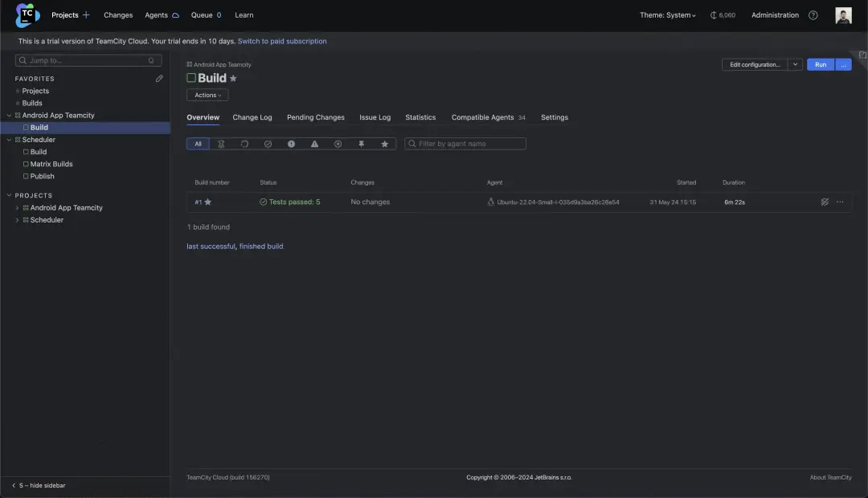This screenshot has width=868, height=498.
Task: Open Changes in top navigation
Action: (x=118, y=15)
